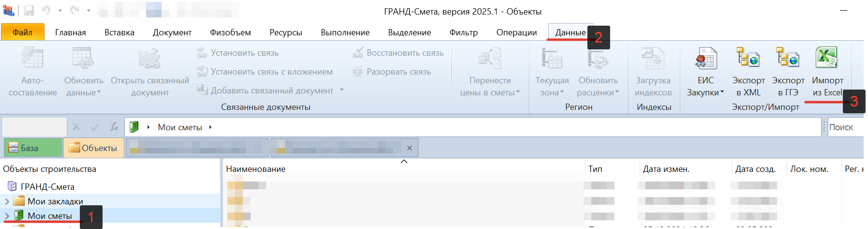The width and height of the screenshot is (868, 229).
Task: Select the Выполнение ribbon tab
Action: coord(345,32)
